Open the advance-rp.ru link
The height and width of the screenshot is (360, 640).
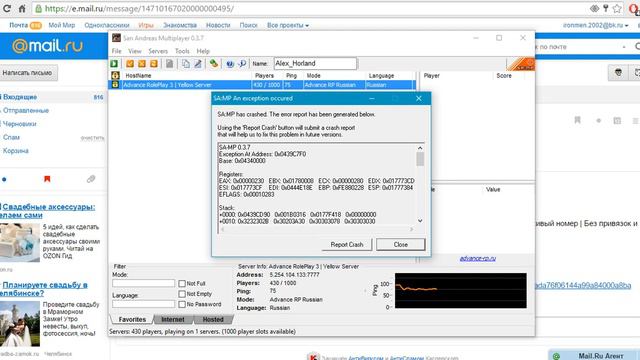point(478,258)
